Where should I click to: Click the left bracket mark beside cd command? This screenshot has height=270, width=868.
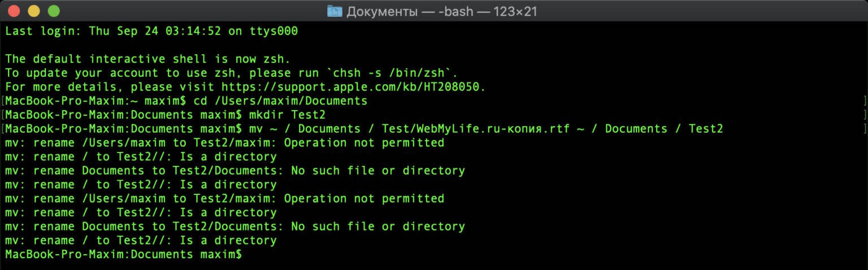pyautogui.click(x=2, y=101)
